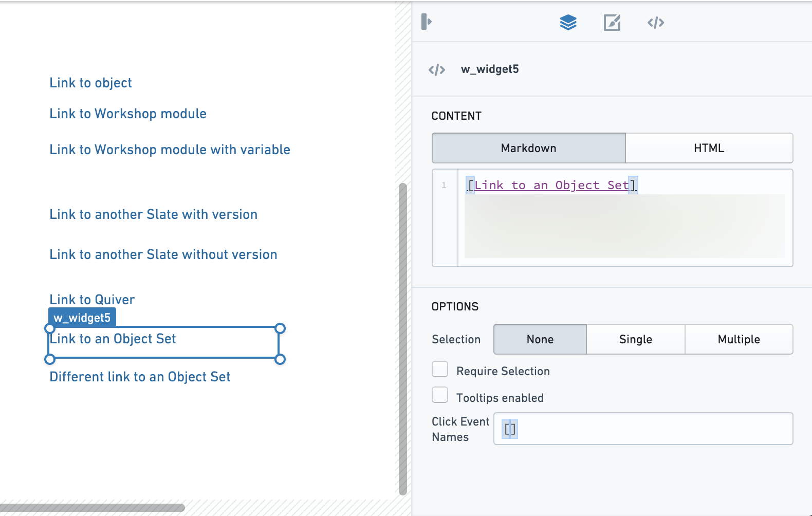812x516 pixels.
Task: Click line number 1 in the editor gutter
Action: pos(444,185)
